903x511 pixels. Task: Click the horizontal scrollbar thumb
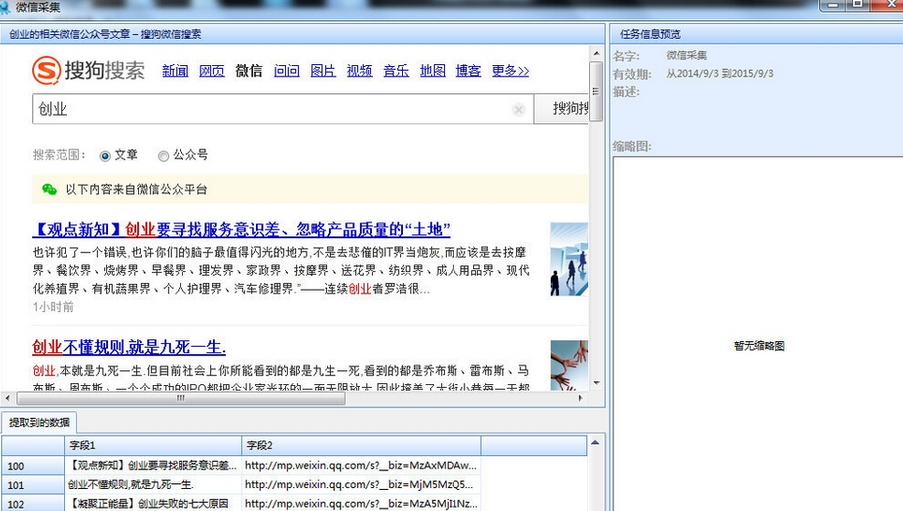[181, 398]
